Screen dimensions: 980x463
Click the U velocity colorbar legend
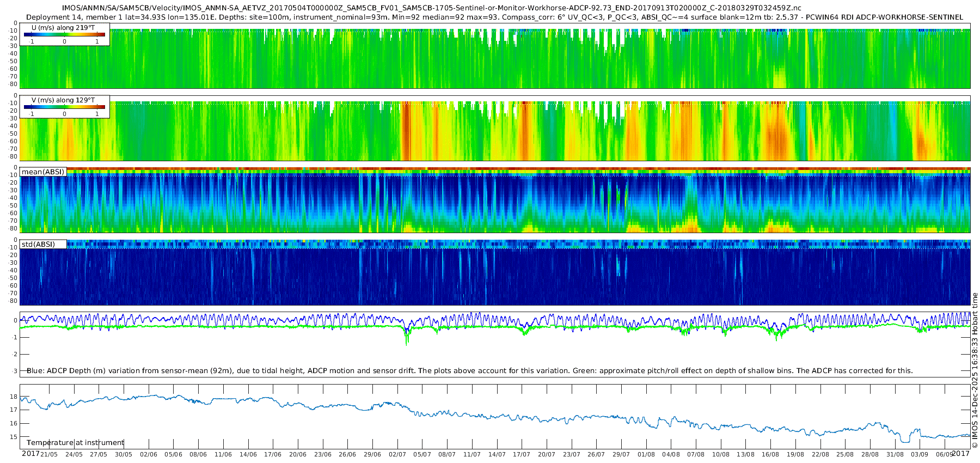tap(64, 34)
